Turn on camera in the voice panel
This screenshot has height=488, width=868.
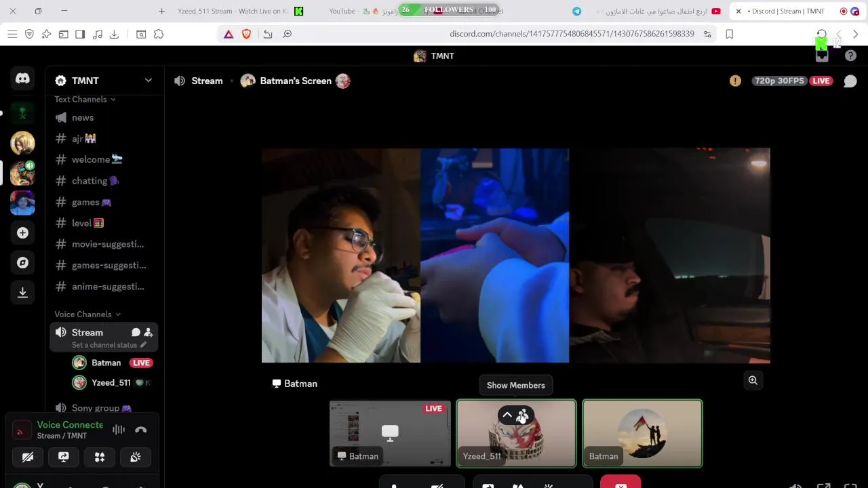click(x=28, y=457)
